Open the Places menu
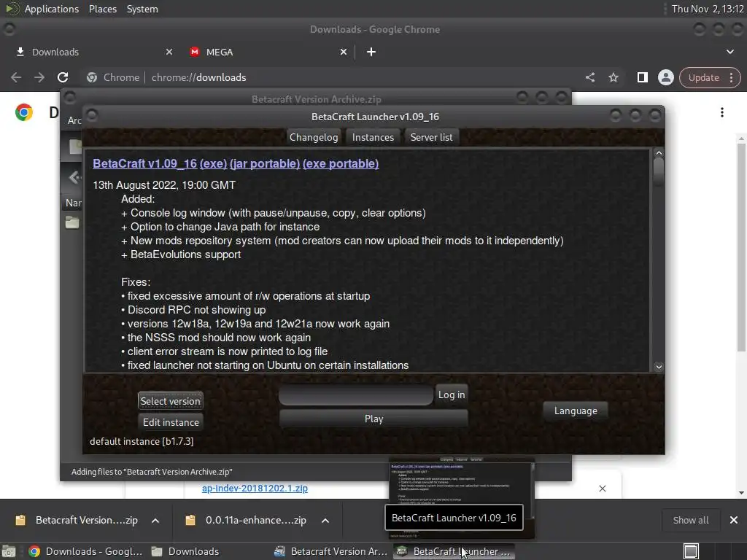Screen dimensions: 747x560 [102, 9]
